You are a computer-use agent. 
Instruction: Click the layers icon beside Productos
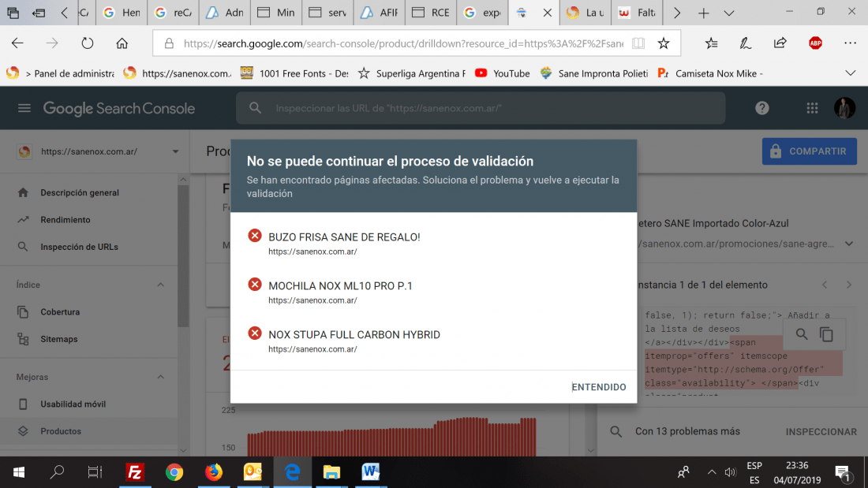23,431
